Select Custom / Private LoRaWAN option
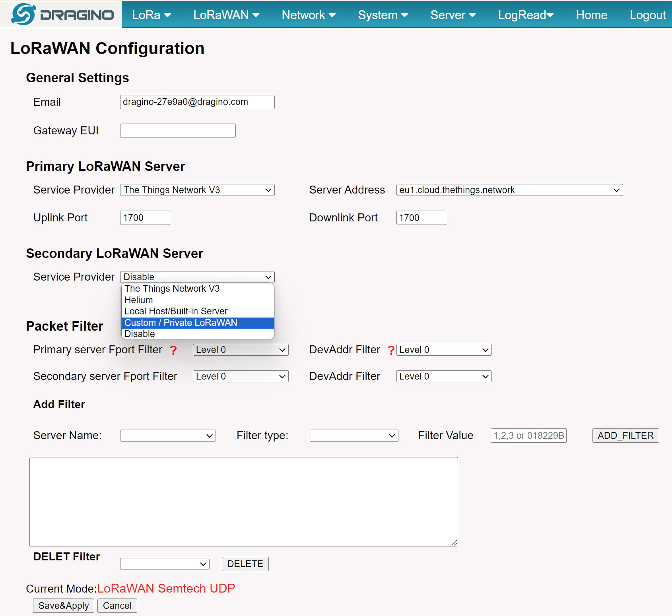672x616 pixels. [197, 323]
